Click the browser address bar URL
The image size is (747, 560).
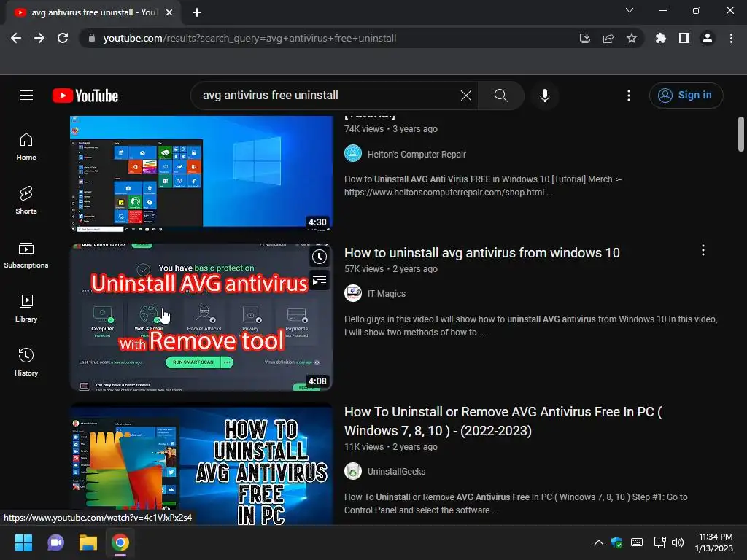pos(249,38)
